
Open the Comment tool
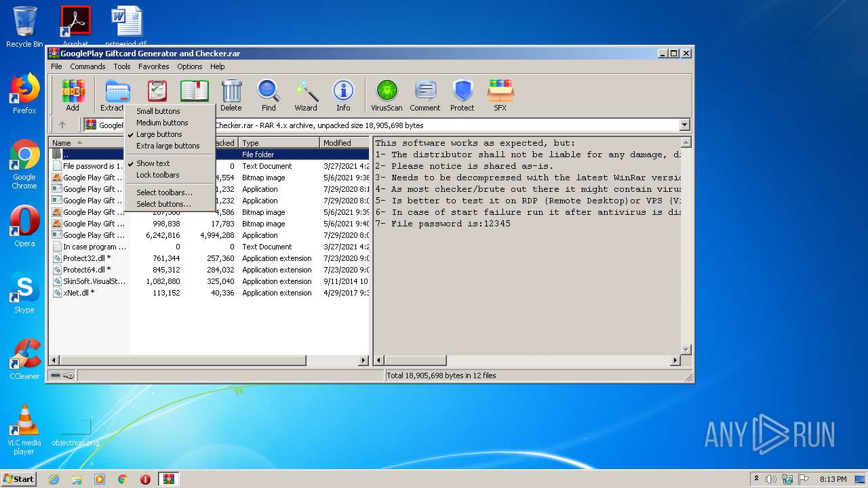coord(425,95)
